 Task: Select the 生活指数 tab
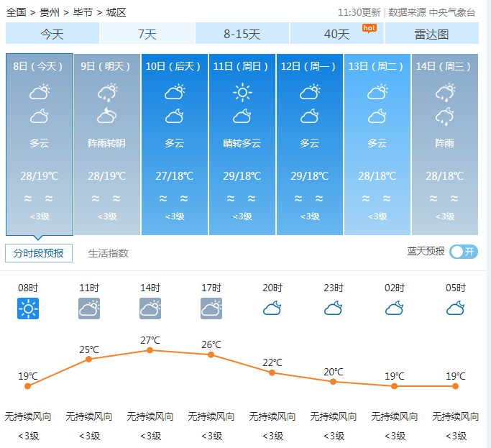point(108,253)
